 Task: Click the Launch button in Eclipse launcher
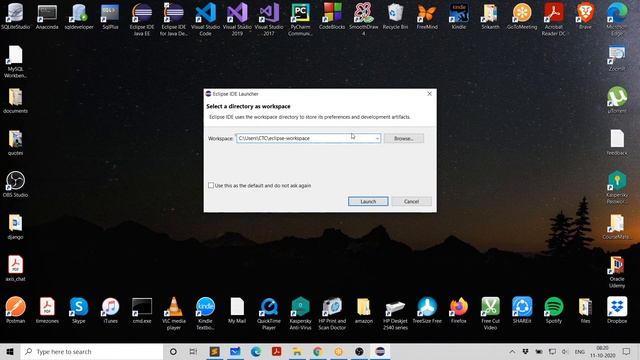tap(368, 201)
